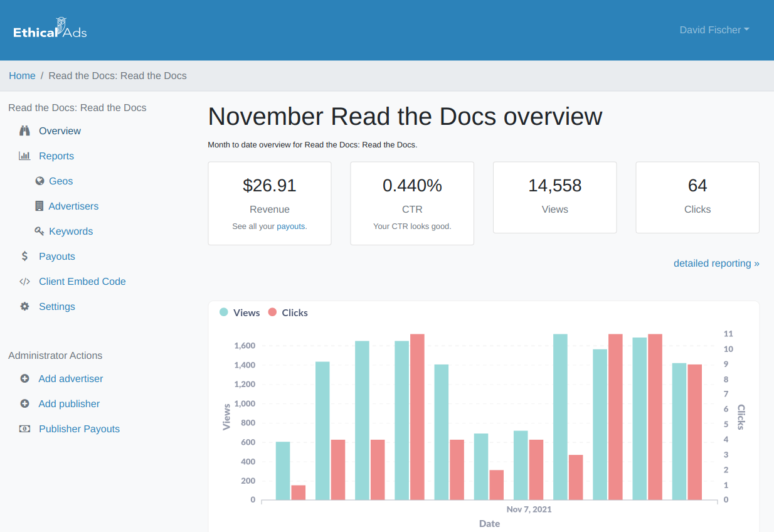Image resolution: width=774 pixels, height=532 pixels.
Task: Open the Advertisers report link
Action: point(73,206)
